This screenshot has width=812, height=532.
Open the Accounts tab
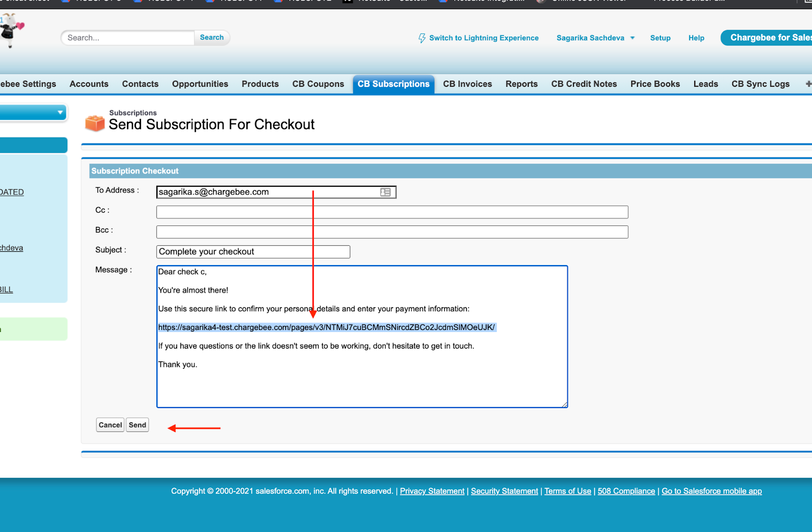click(x=89, y=84)
